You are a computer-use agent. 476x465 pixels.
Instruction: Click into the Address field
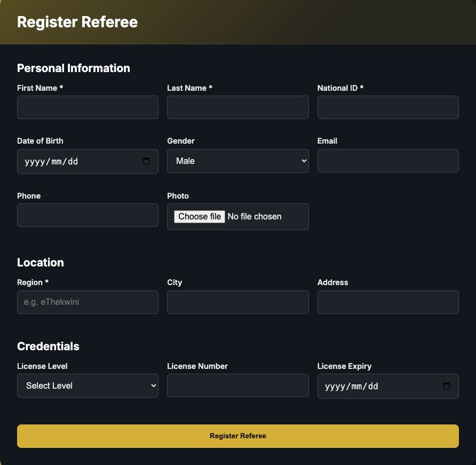click(x=388, y=302)
